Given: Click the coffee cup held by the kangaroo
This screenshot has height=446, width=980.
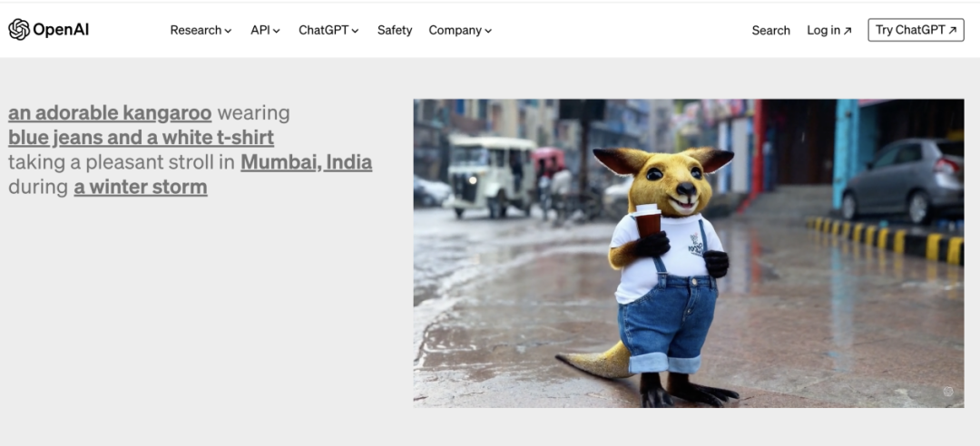Looking at the screenshot, I should [x=647, y=221].
